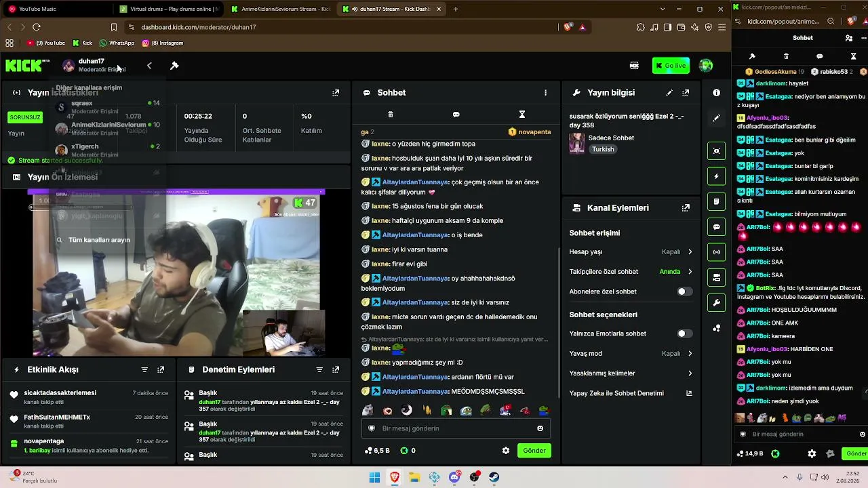Screen dimensions: 868x488
Task: Open the Virtual drums browser tab
Action: [x=170, y=9]
